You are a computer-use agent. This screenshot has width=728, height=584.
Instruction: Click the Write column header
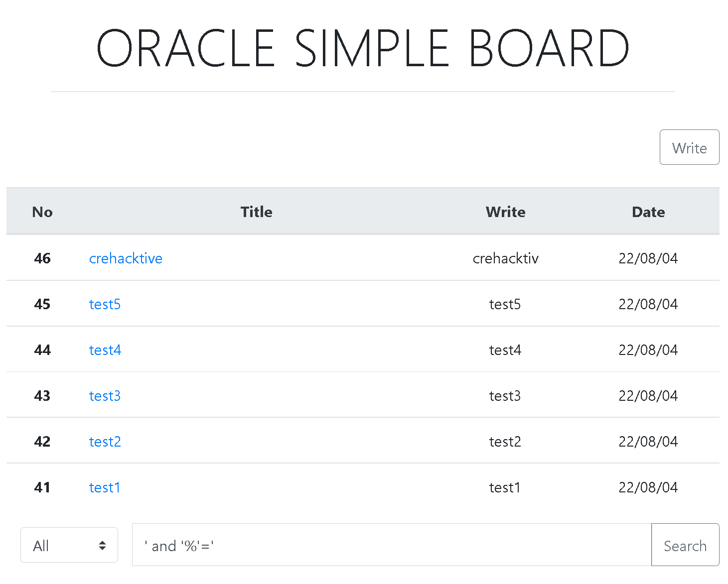click(506, 212)
